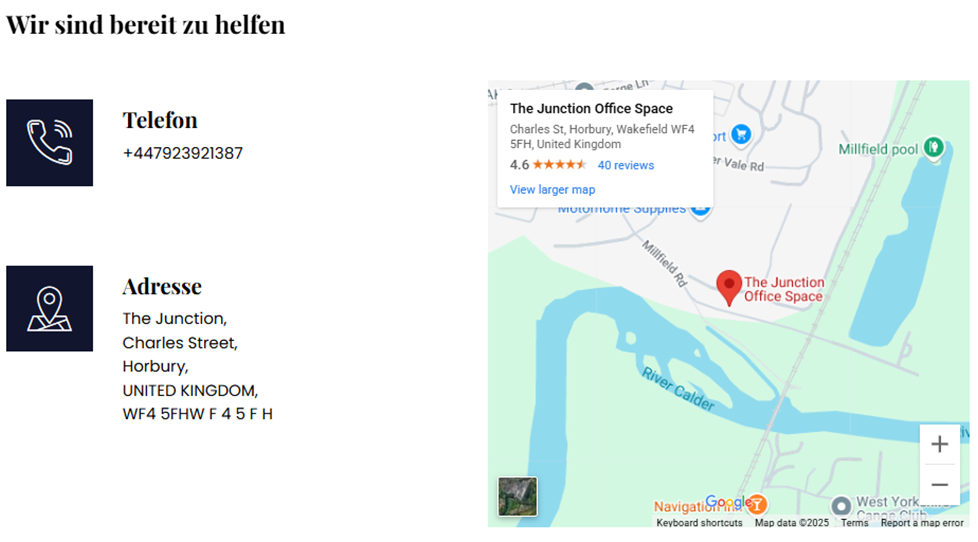This screenshot has height=542, width=978.
Task: Click The Junction Office Space title
Action: pyautogui.click(x=591, y=109)
